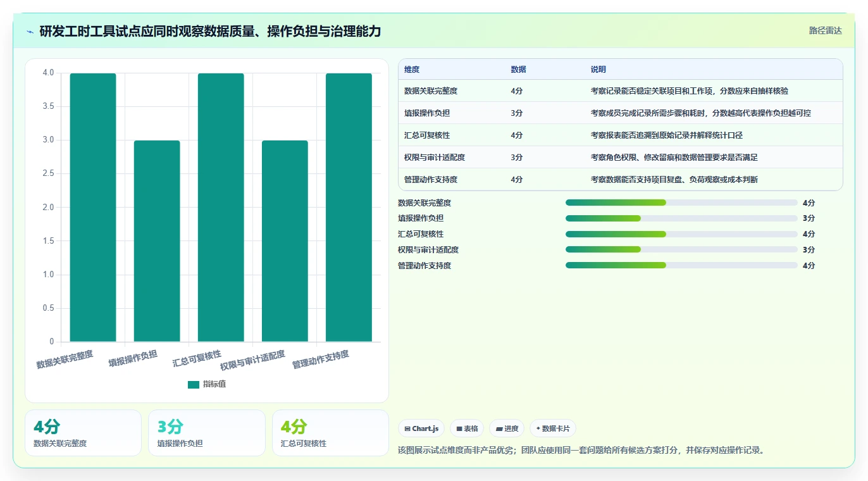
Task: Click the Chart.js tag
Action: coord(421,428)
